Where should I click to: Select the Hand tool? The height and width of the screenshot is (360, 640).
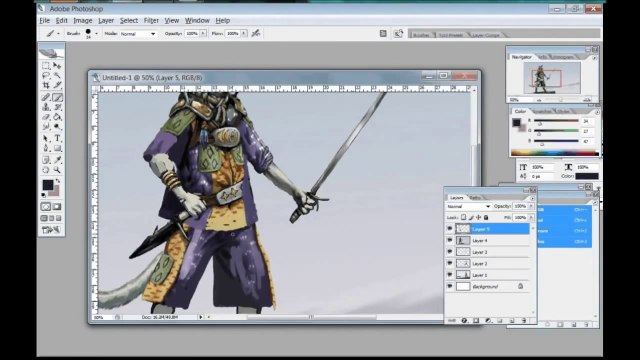(x=46, y=170)
